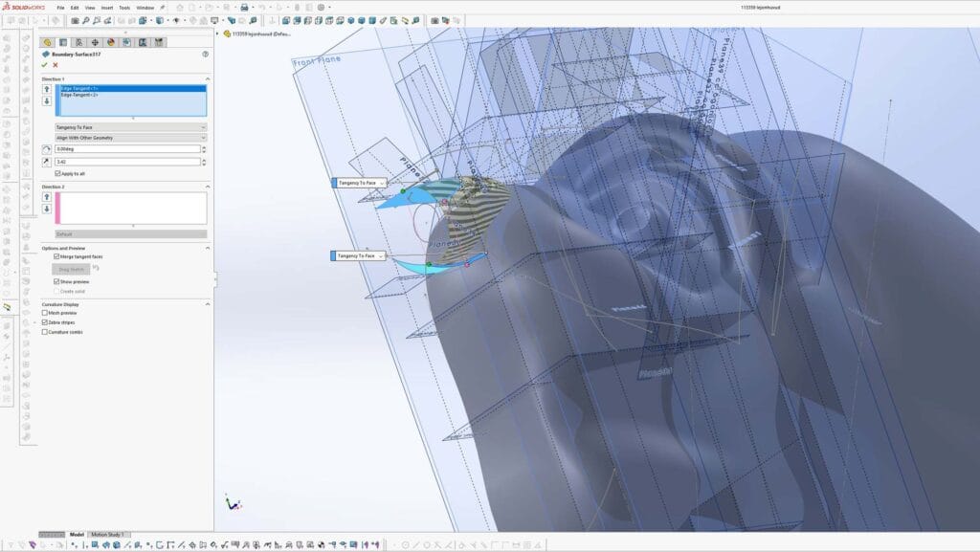Viewport: 980px width, 552px height.
Task: Click the tangent influence percentage input field
Action: point(127,162)
